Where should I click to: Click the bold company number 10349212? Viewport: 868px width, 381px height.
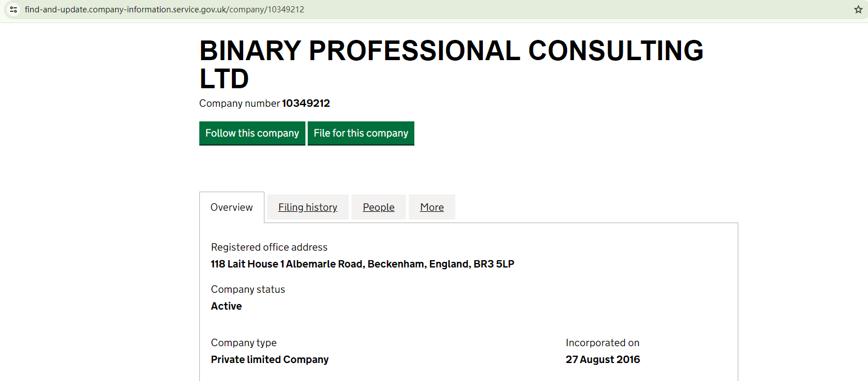(306, 103)
